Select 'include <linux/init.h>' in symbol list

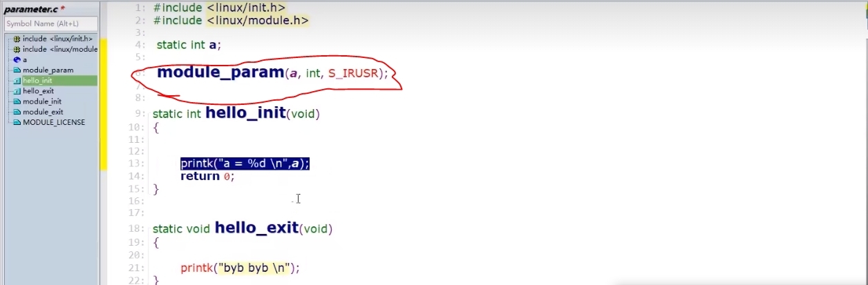point(57,39)
